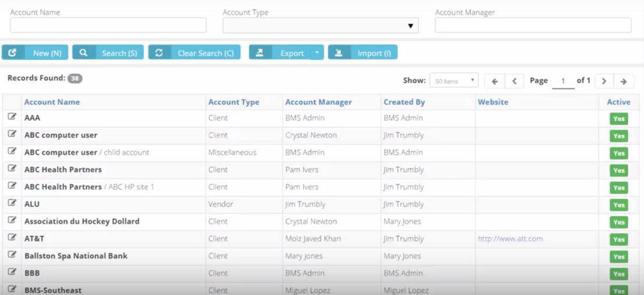The image size is (644, 295).
Task: Open the BBB account name
Action: pos(32,273)
